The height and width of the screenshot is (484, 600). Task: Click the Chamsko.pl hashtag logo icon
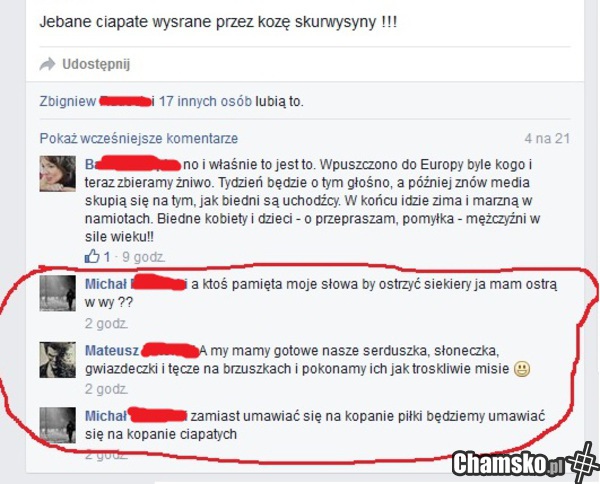pos(583,461)
